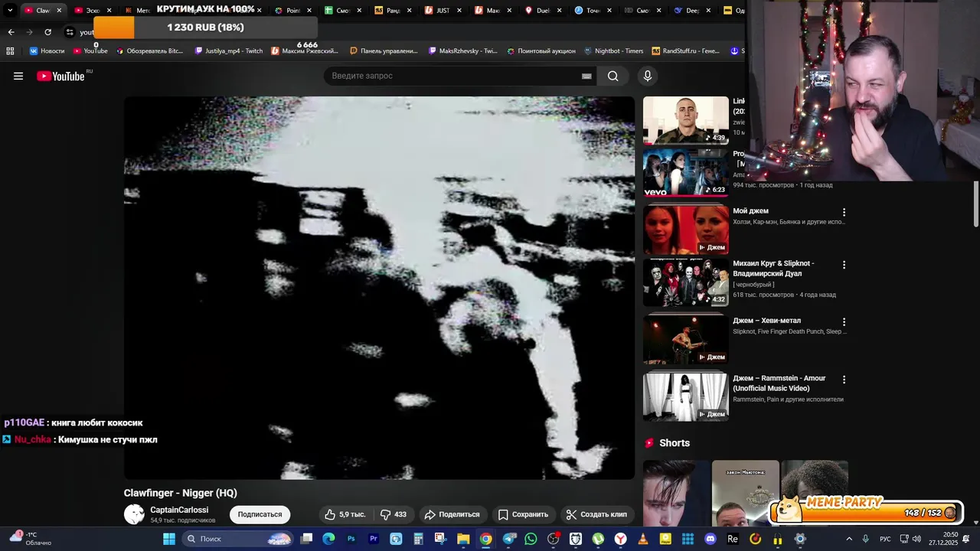Click the search magnifier button
Image resolution: width=980 pixels, height=551 pixels.
pos(613,76)
